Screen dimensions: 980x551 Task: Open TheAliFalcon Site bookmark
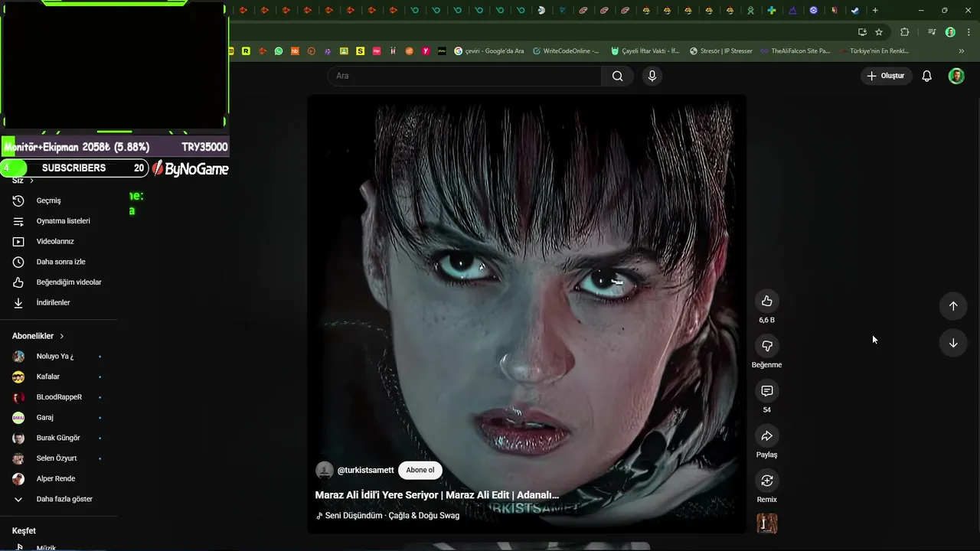[x=795, y=51]
